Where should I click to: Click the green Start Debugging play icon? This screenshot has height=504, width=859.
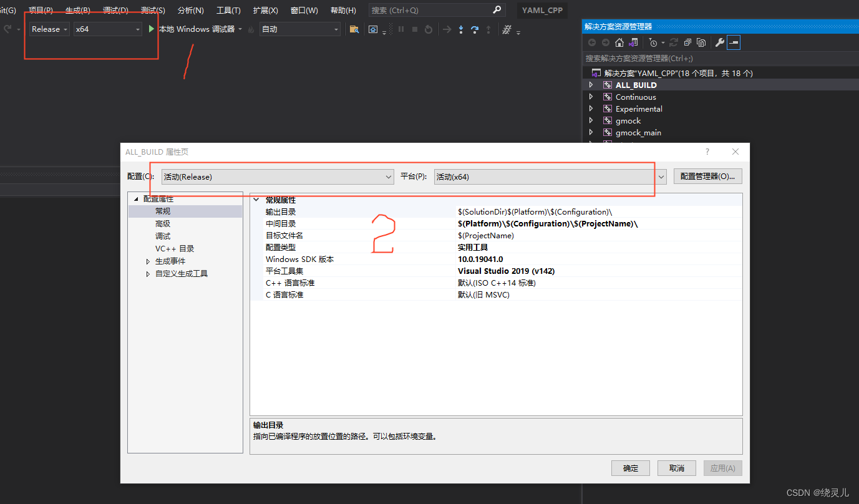[152, 29]
